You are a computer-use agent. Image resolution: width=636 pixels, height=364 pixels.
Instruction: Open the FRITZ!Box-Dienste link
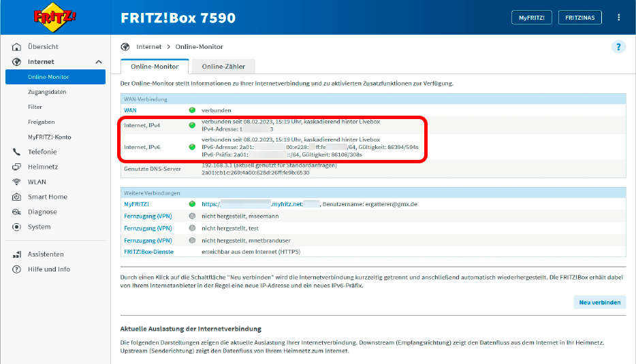tap(148, 252)
